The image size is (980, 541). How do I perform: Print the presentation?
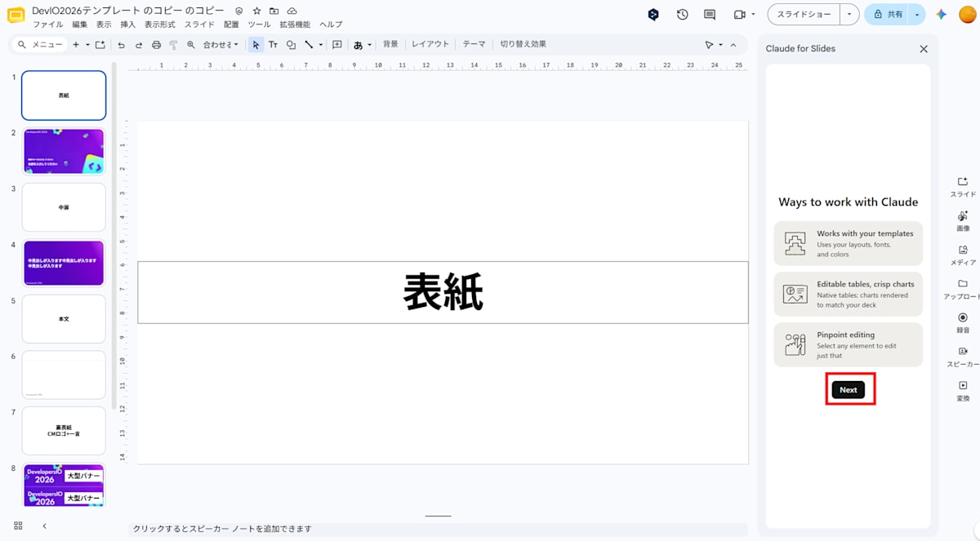click(156, 45)
